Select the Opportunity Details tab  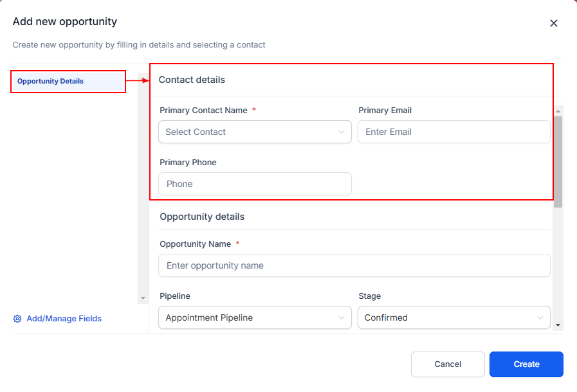point(68,82)
